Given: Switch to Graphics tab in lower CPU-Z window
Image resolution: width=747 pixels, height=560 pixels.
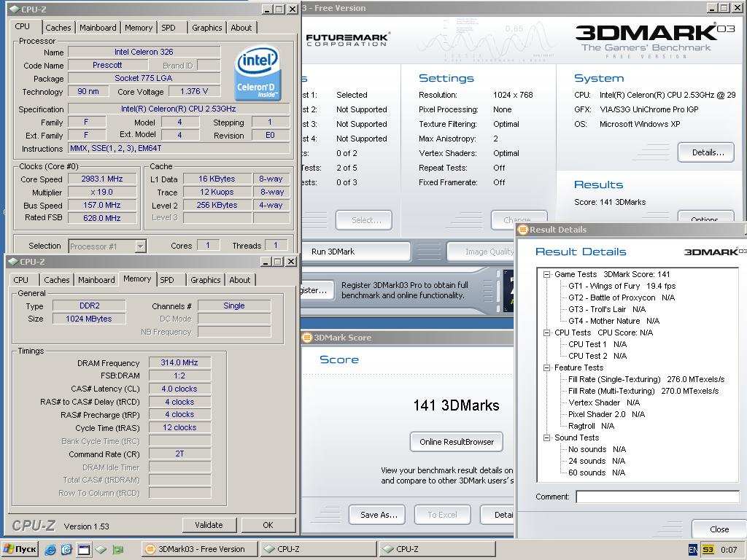Looking at the screenshot, I should (x=205, y=280).
